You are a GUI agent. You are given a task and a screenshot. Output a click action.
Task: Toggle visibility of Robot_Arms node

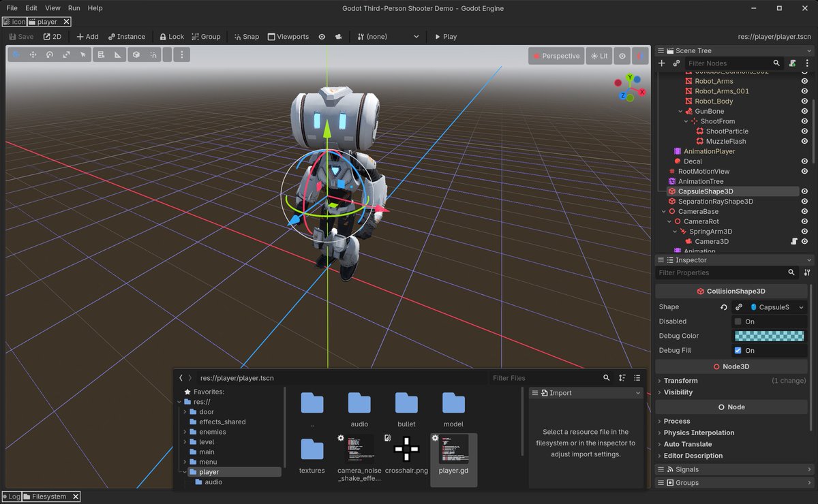(x=804, y=81)
